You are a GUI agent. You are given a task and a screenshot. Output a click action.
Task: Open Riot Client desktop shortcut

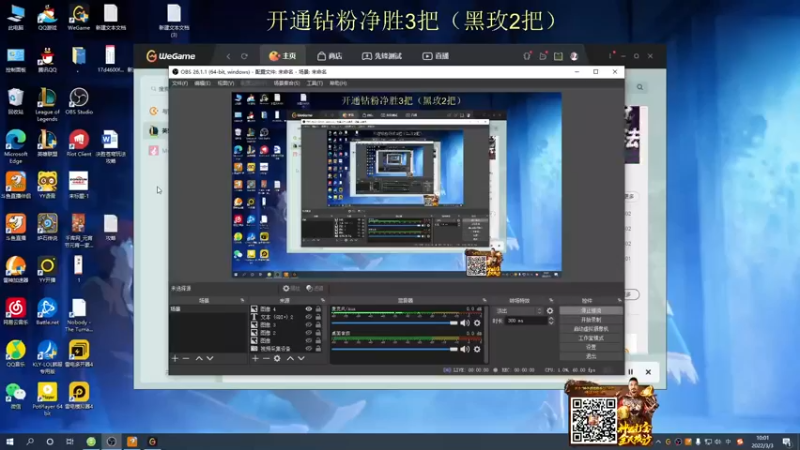pyautogui.click(x=79, y=143)
